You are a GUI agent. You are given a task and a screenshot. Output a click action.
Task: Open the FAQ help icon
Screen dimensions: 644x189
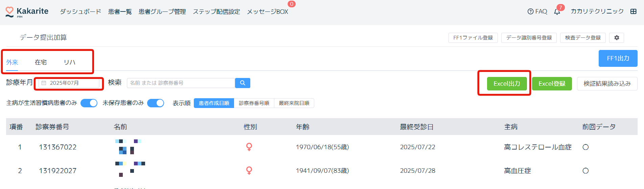click(530, 11)
